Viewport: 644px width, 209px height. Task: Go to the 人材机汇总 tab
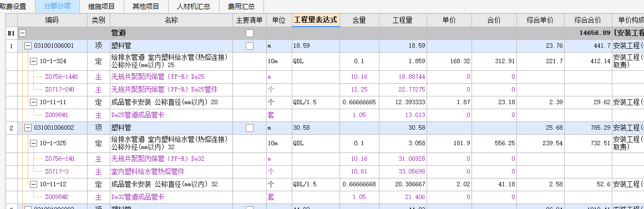point(193,7)
